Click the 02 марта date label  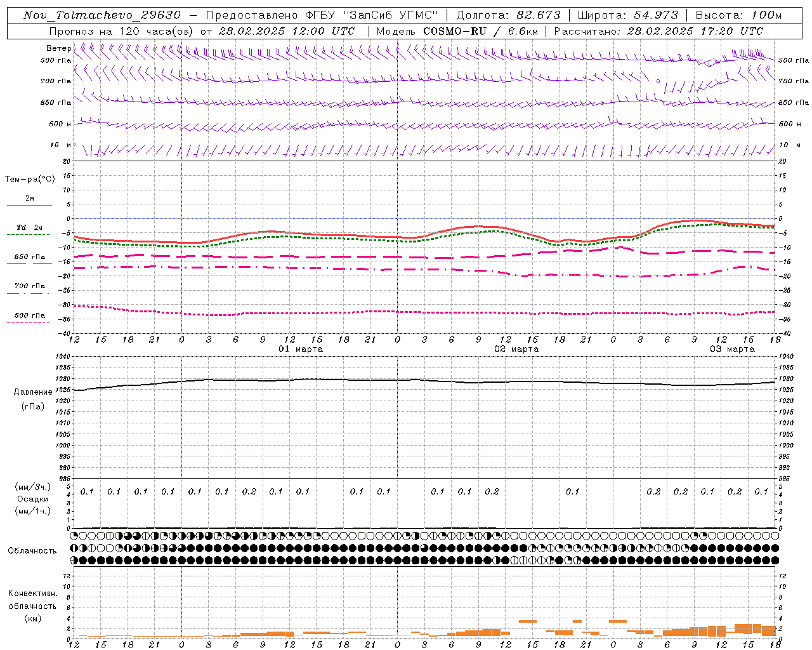pos(516,349)
